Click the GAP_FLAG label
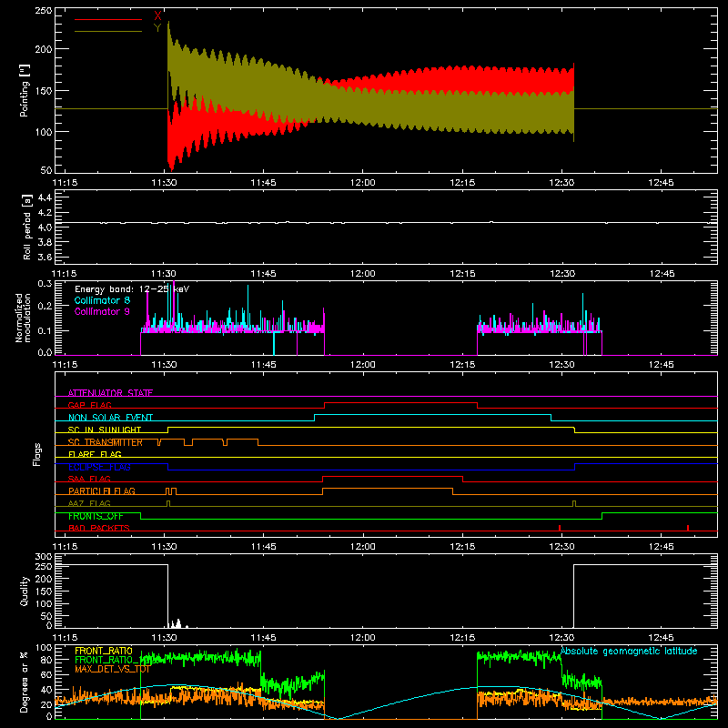The height and width of the screenshot is (728, 728). point(89,405)
